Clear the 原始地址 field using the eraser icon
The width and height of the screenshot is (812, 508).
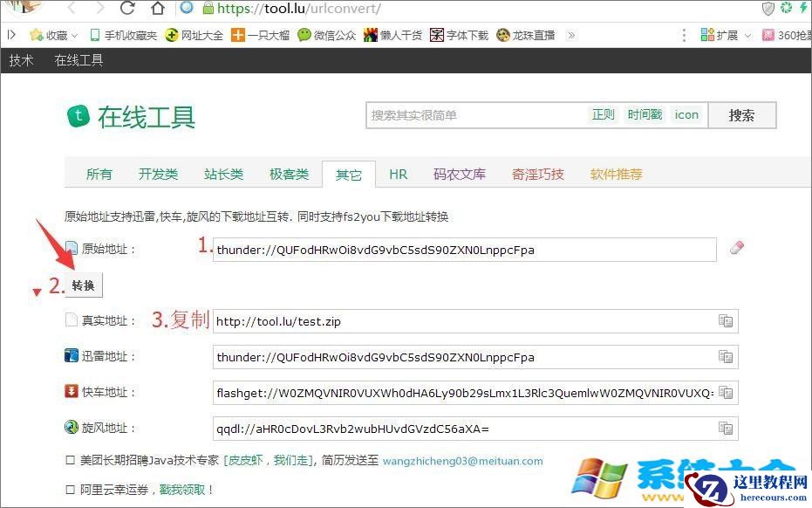point(735,248)
